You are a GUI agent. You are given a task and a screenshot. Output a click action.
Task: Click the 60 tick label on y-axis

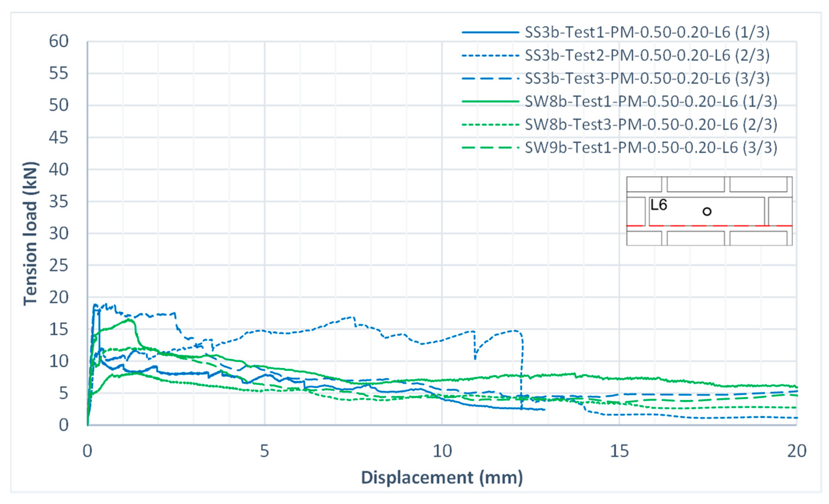[x=58, y=42]
